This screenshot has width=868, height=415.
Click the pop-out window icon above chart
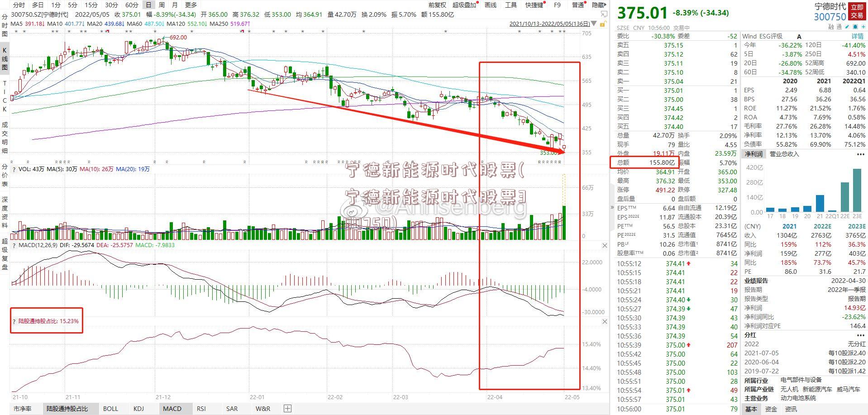[604, 14]
